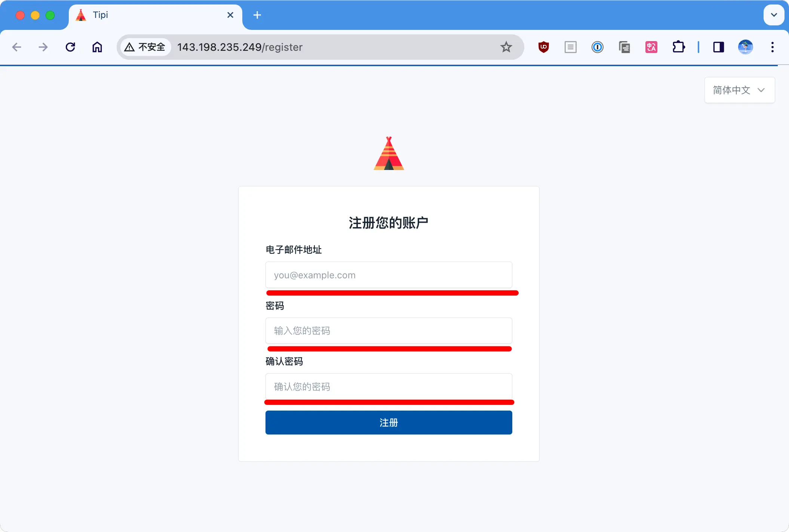
Task: Click the 注册 submit button
Action: tap(389, 423)
